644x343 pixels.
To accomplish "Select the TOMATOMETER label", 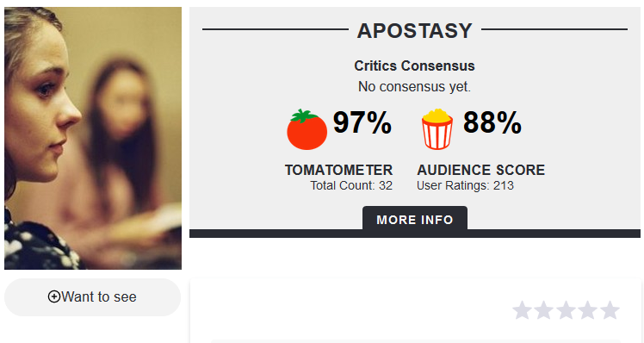I will [339, 170].
